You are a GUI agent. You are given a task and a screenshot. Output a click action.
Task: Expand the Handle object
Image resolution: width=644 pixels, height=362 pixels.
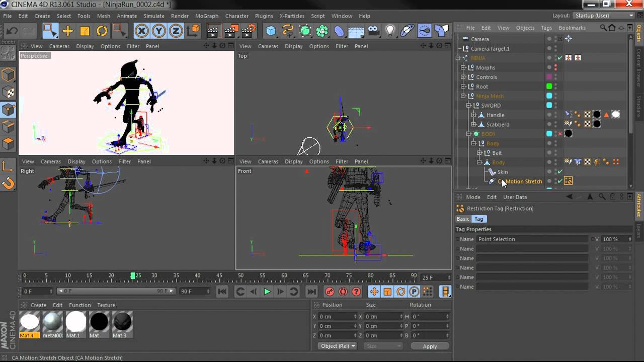point(473,115)
